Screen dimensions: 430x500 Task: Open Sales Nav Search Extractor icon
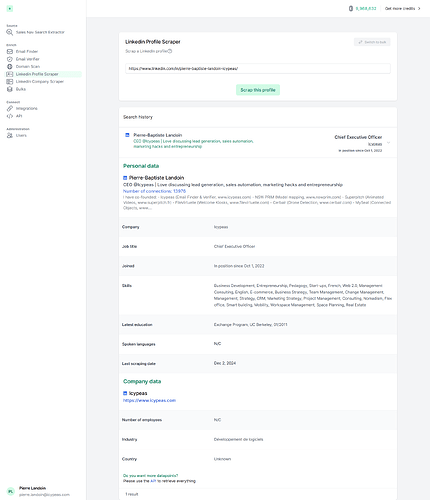[10, 32]
